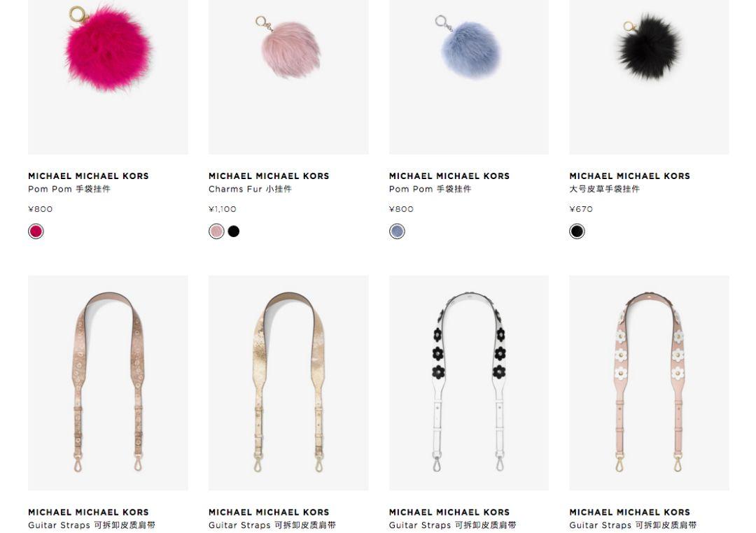Image resolution: width=756 pixels, height=533 pixels.
Task: Open the metallic gold guitar strap image
Action: point(288,383)
